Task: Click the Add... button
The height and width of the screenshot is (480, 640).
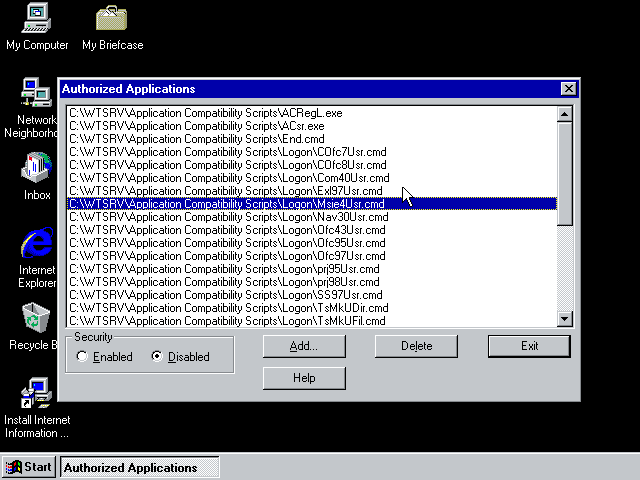Action: (x=304, y=346)
